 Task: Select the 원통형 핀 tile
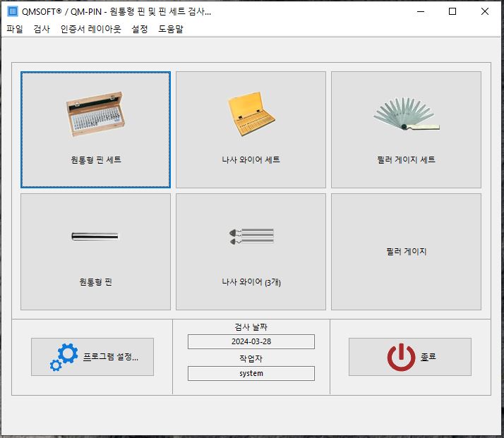95,252
